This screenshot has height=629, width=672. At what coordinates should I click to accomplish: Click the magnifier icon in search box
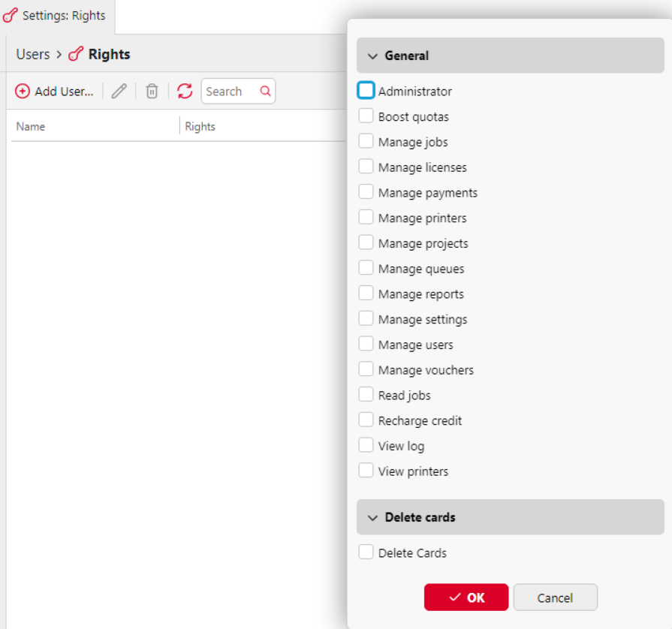265,92
